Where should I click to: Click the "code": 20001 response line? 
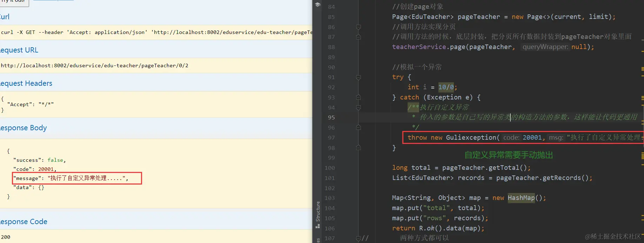tap(35, 169)
